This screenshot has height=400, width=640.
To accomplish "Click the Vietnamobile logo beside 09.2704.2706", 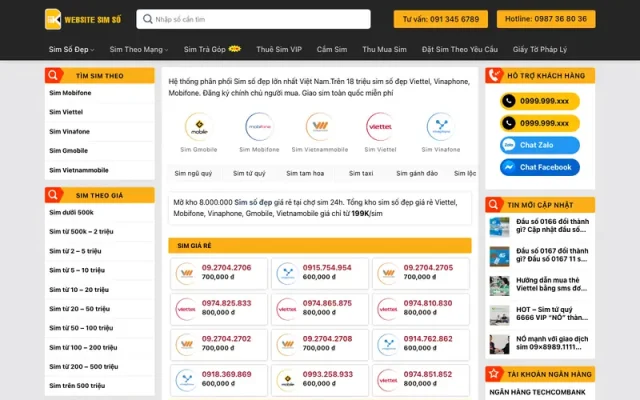I will [x=187, y=273].
